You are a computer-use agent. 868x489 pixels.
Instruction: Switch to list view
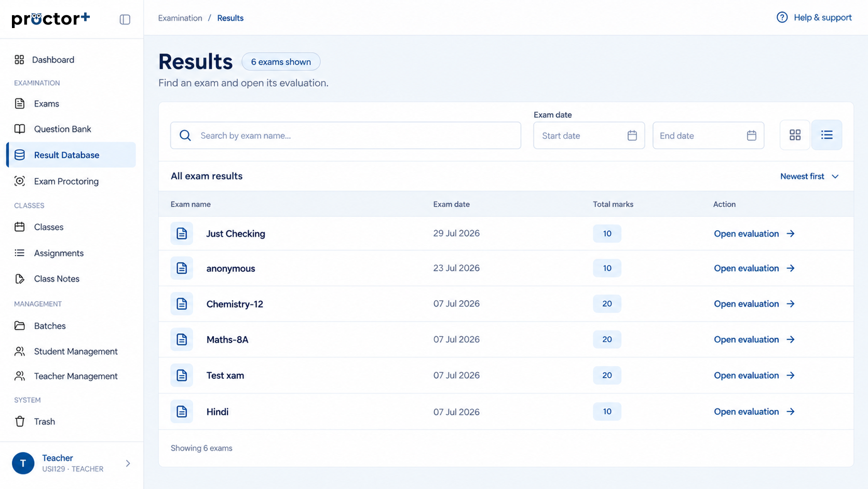[826, 135]
